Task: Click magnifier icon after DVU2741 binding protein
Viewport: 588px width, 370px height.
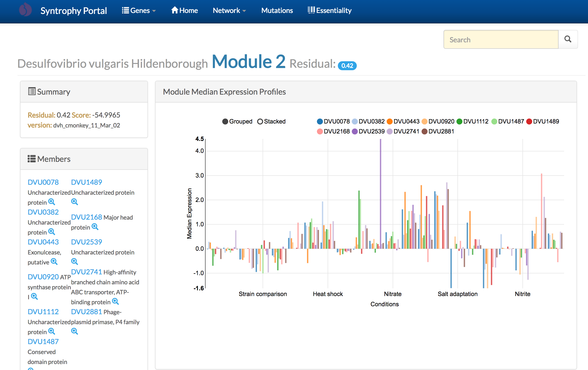Action: (x=115, y=302)
